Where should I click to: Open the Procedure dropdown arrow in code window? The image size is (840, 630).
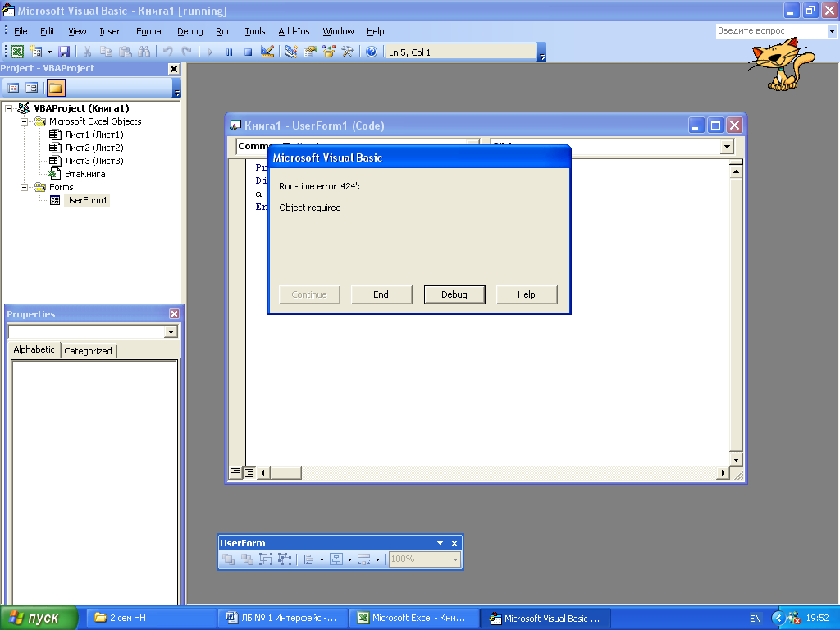[x=727, y=147]
